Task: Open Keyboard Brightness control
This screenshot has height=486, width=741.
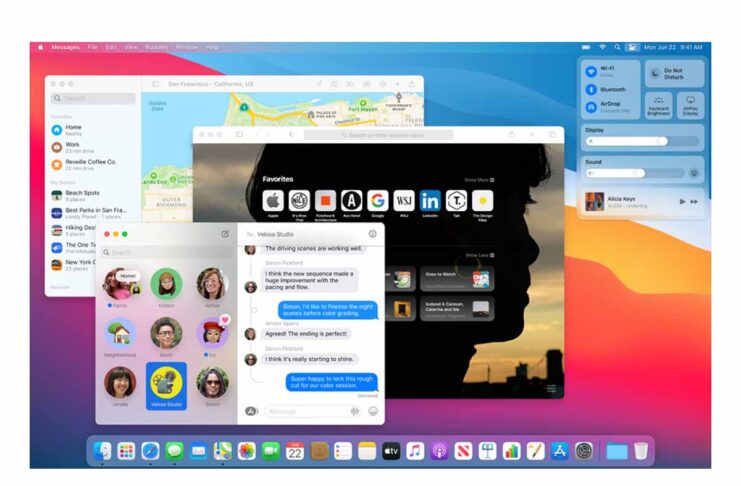Action: tap(659, 105)
